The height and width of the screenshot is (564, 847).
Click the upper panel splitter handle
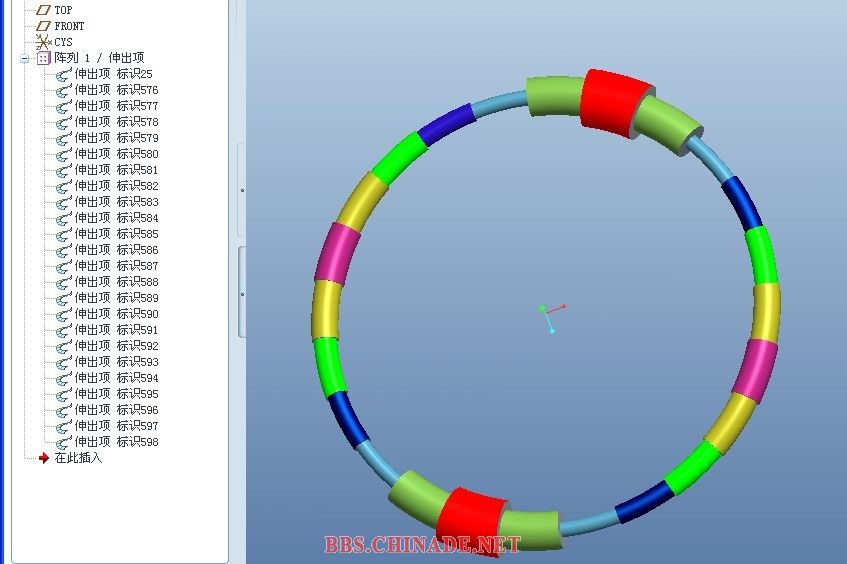241,190
